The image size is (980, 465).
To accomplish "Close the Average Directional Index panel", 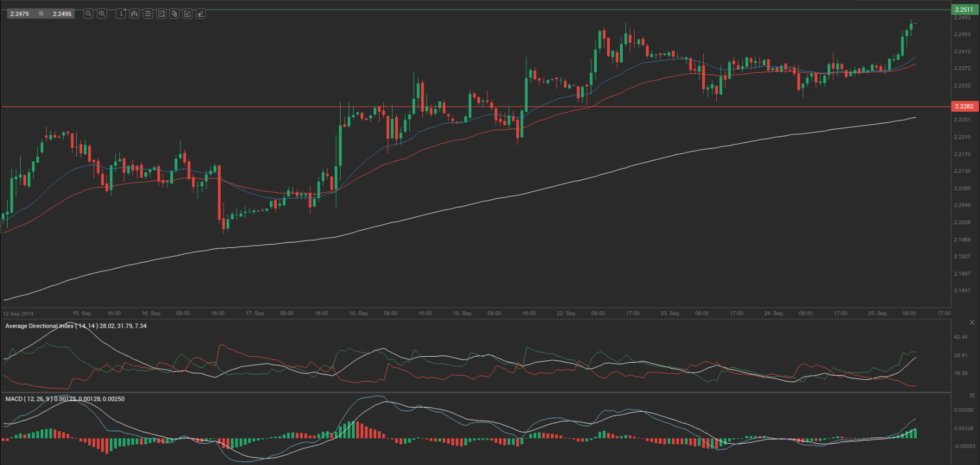I will (x=972, y=322).
